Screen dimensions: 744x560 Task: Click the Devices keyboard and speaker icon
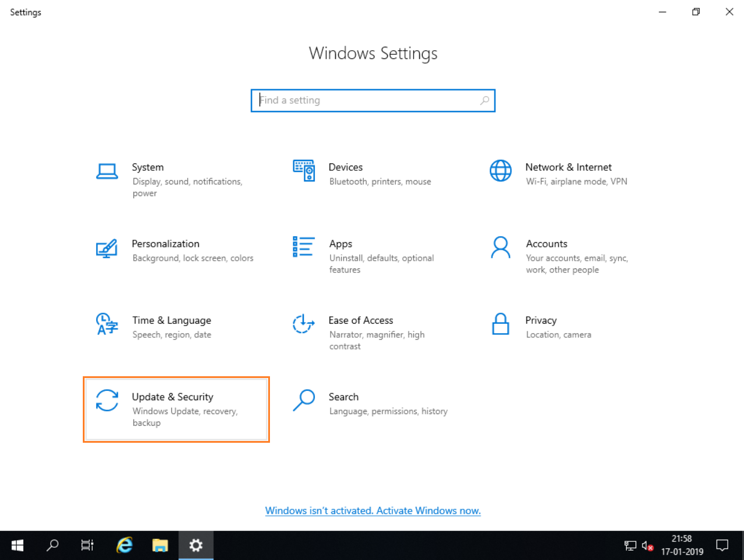pyautogui.click(x=304, y=170)
